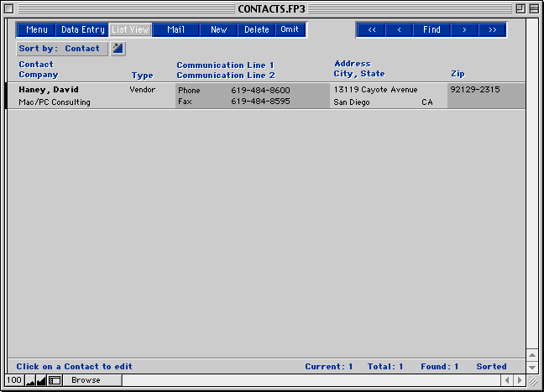Switch to Data Entry view
Screen dimensions: 544x392
82,30
